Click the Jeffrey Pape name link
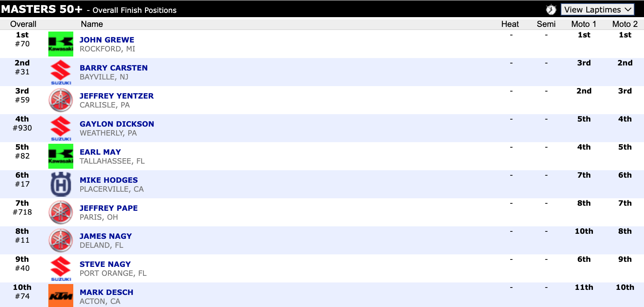Screen dimensions: 644x307 point(108,208)
